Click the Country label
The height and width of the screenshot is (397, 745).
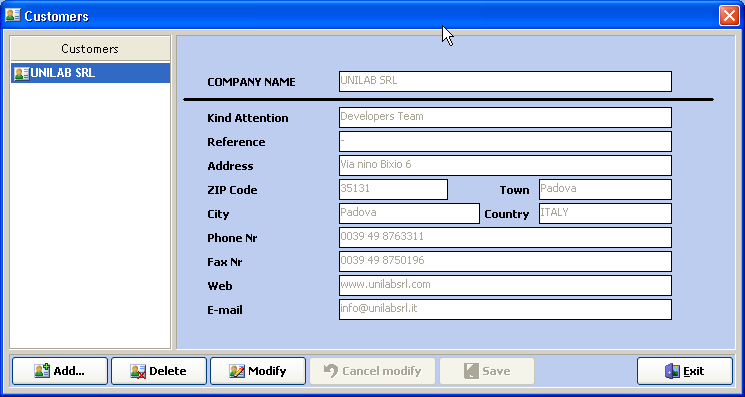point(506,214)
